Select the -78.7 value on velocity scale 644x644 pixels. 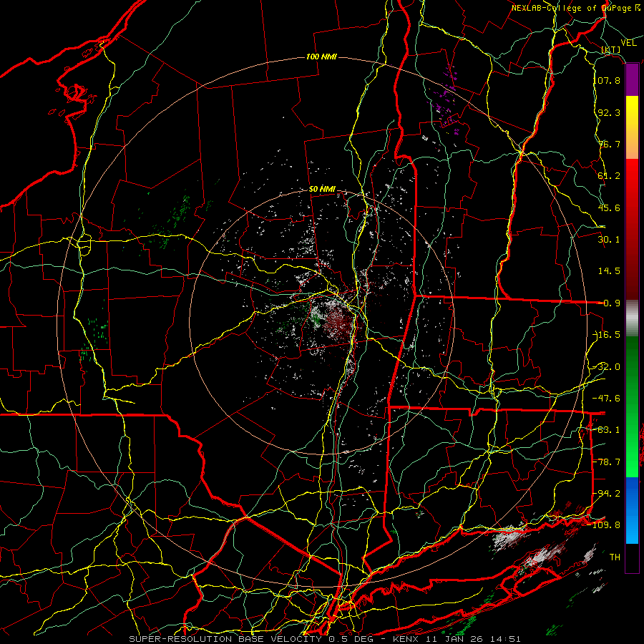point(606,462)
